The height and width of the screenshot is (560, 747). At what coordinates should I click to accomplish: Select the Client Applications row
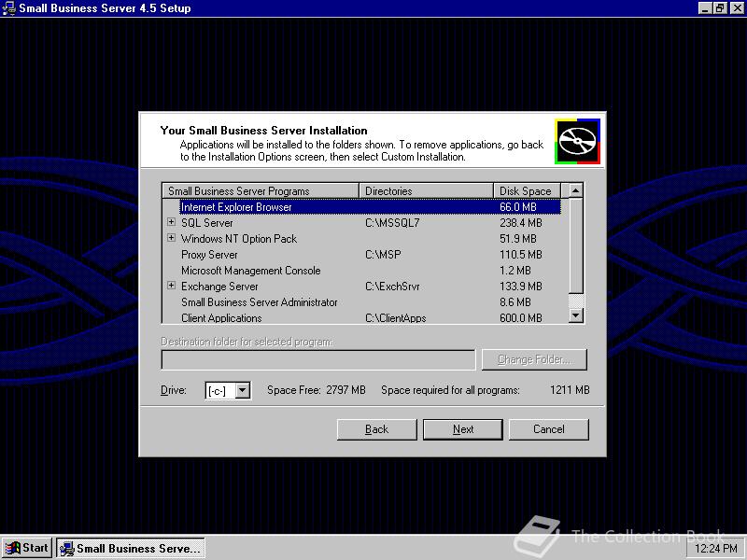point(361,317)
